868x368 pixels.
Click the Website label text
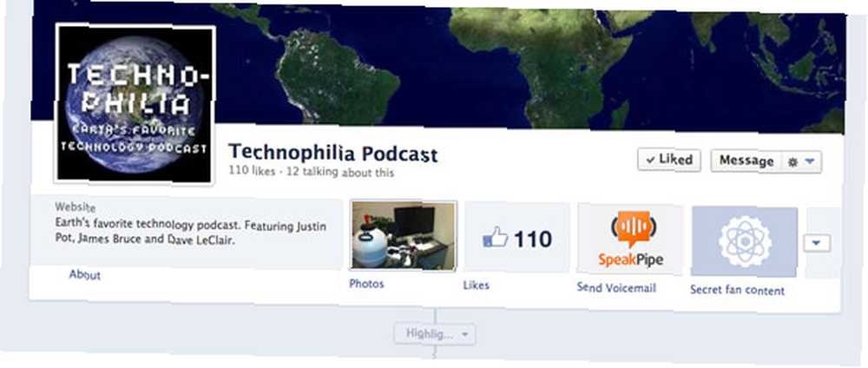(76, 207)
